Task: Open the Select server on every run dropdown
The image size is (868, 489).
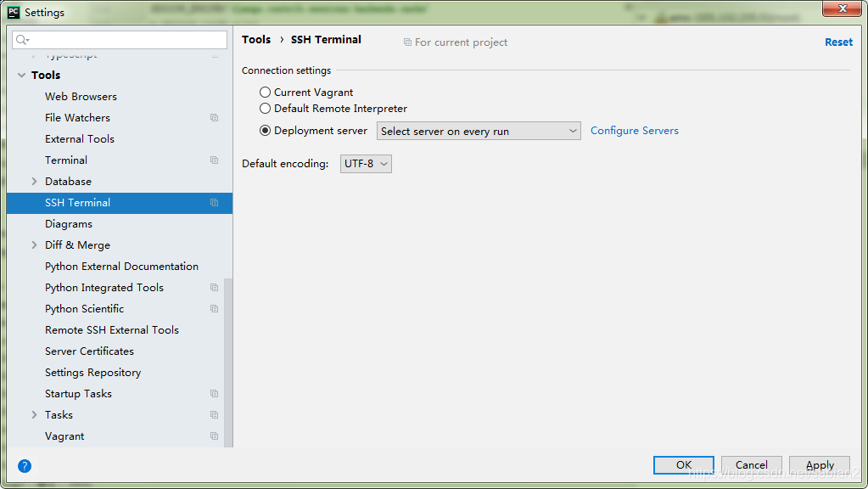Action: click(479, 132)
